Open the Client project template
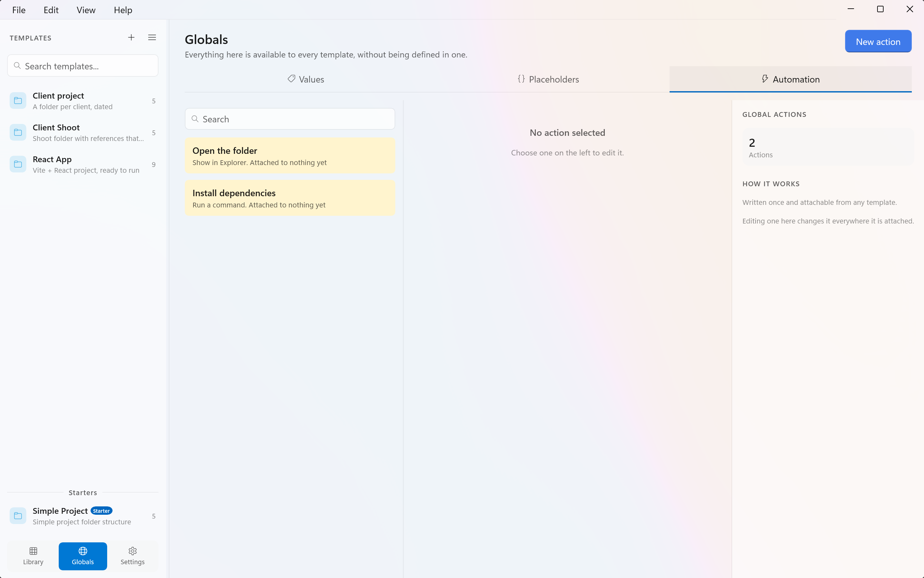924x578 pixels. (x=83, y=101)
